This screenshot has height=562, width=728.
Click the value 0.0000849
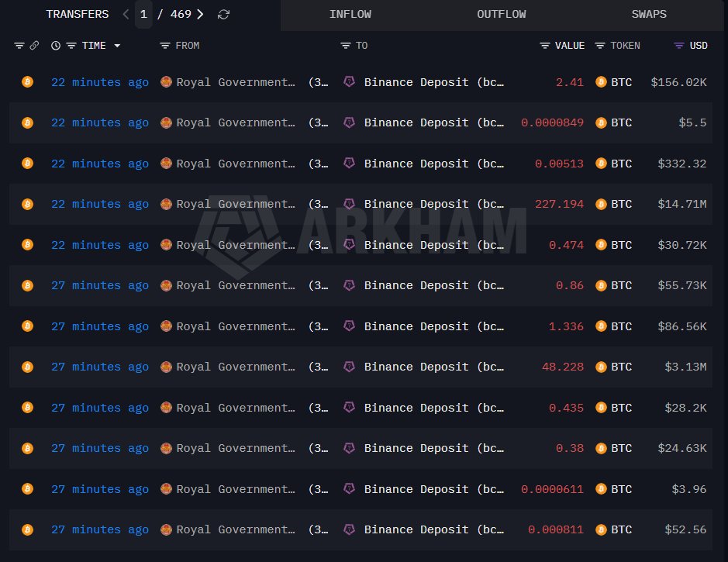click(552, 122)
